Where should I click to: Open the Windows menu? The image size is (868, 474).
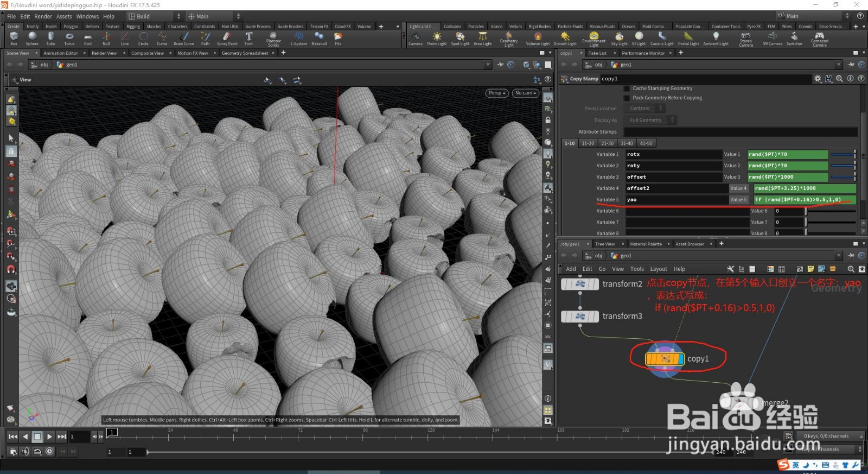tap(87, 16)
